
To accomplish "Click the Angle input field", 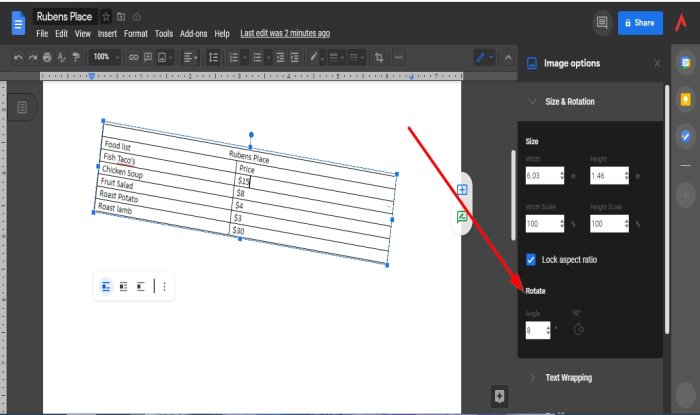I will [x=536, y=330].
